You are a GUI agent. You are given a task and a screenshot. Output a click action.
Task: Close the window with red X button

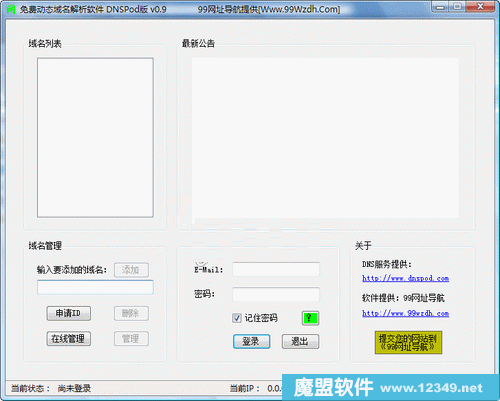point(480,6)
